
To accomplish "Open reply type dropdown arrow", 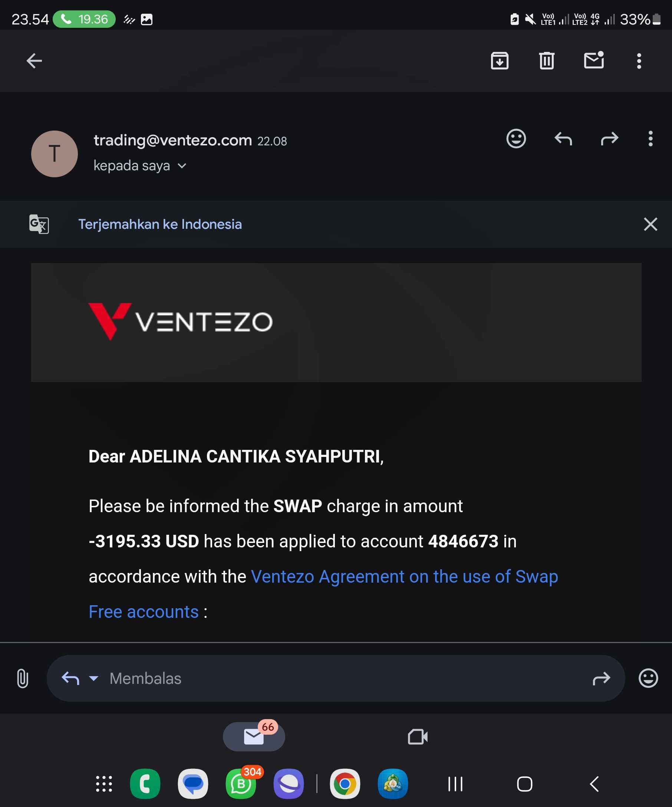I will [x=93, y=678].
